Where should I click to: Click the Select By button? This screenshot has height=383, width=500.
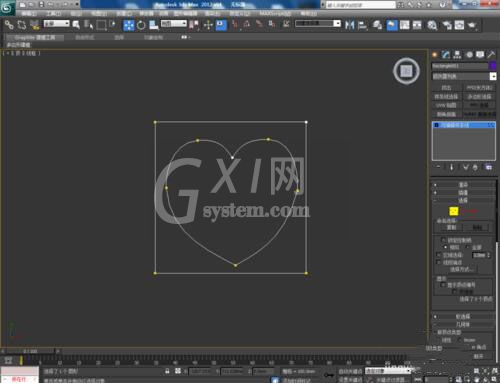(462, 269)
